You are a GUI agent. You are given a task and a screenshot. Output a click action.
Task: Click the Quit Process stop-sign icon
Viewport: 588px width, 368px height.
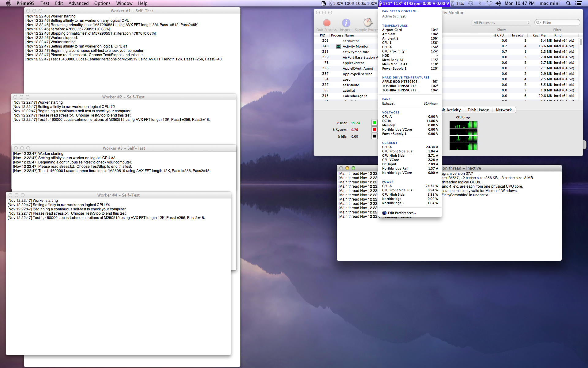[x=327, y=23]
